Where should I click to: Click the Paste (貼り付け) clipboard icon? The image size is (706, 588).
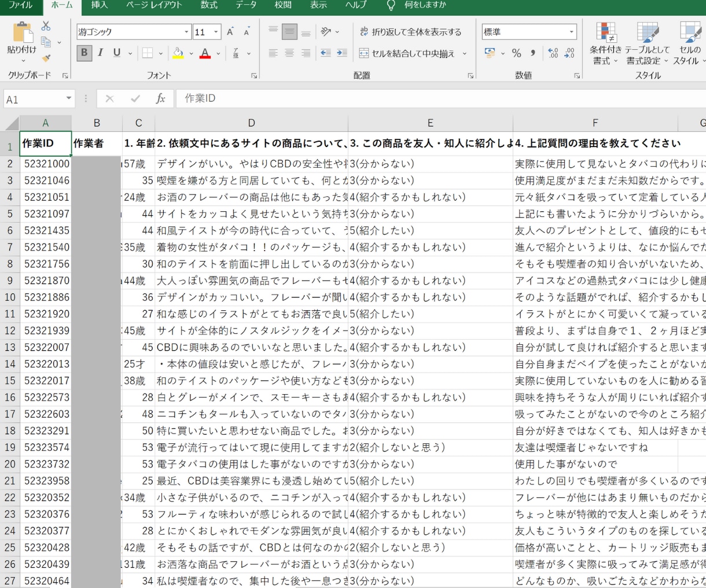[22, 32]
